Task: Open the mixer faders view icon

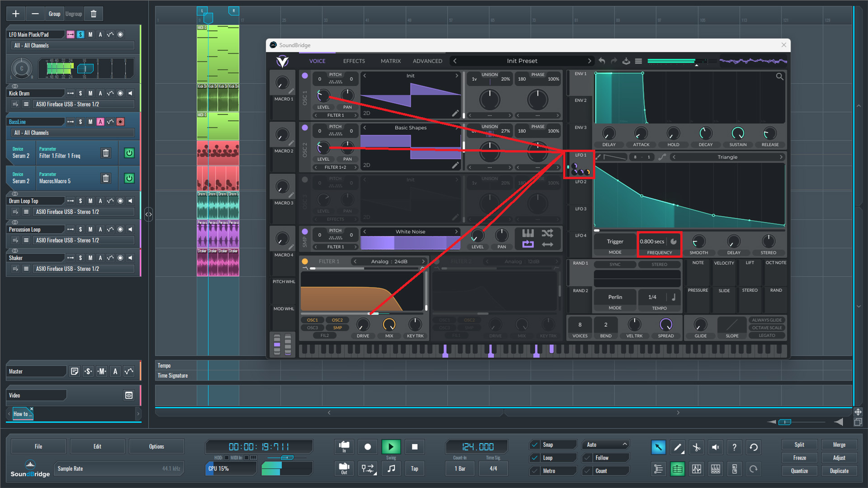Action: click(x=716, y=469)
